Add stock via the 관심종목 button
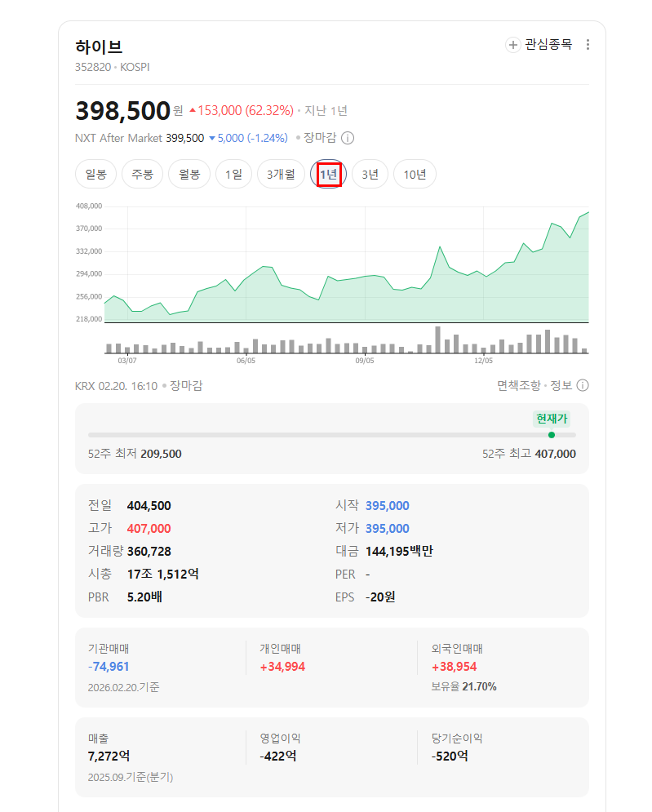Viewport: 652px width, 812px height. 539,45
